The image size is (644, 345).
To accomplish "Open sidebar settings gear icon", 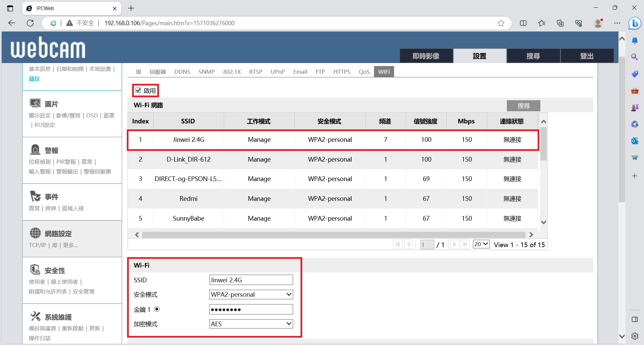I will (x=635, y=336).
